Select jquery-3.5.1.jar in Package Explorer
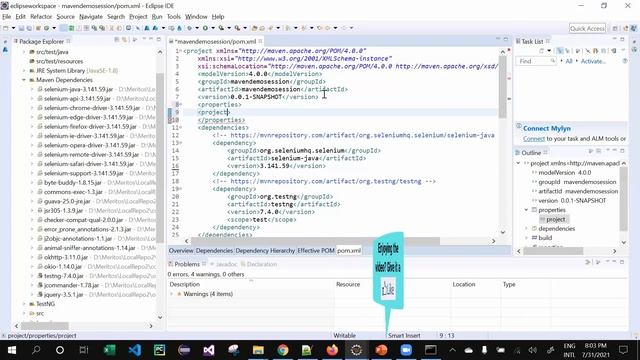Screen dimensions: 640x360 tap(63, 295)
